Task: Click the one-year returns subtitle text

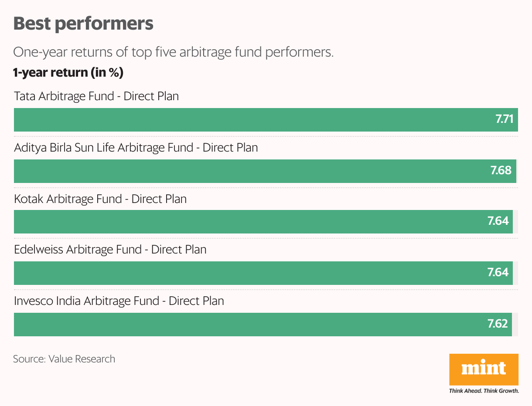Action: click(173, 52)
